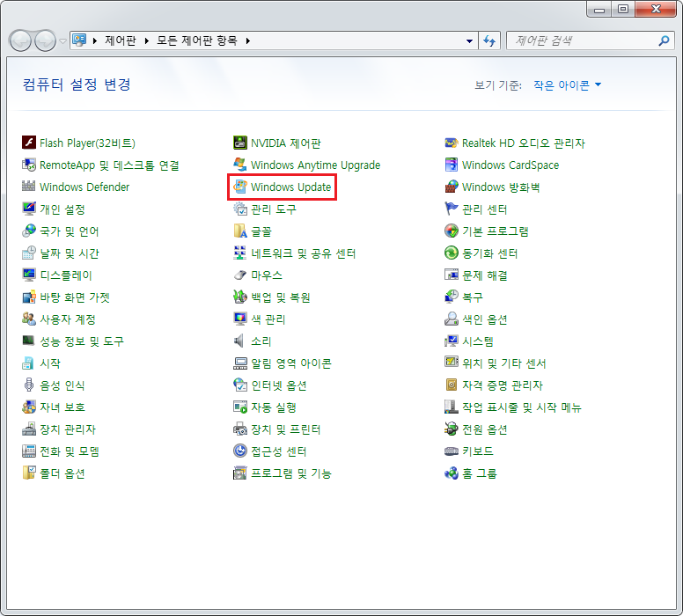This screenshot has height=616, width=683.
Task: Open the 알림 영역 아이콘 link
Action: pos(291,363)
